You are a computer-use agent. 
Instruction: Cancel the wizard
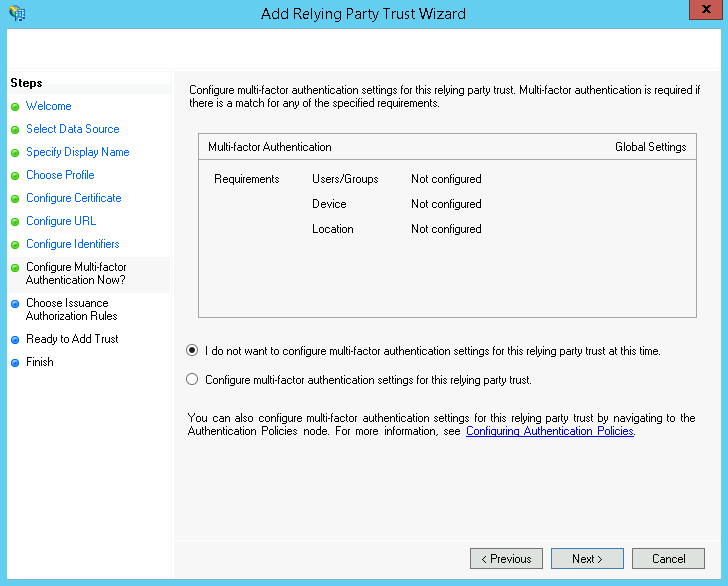pos(668,559)
